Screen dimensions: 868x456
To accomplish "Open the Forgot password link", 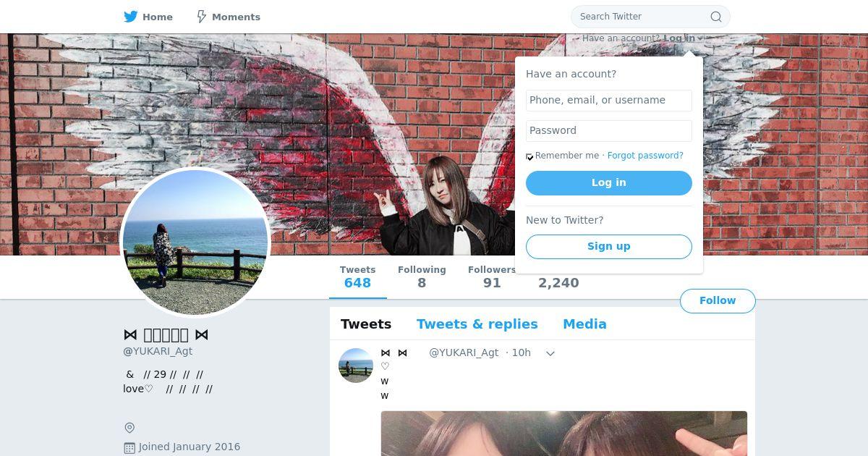I will 645,156.
